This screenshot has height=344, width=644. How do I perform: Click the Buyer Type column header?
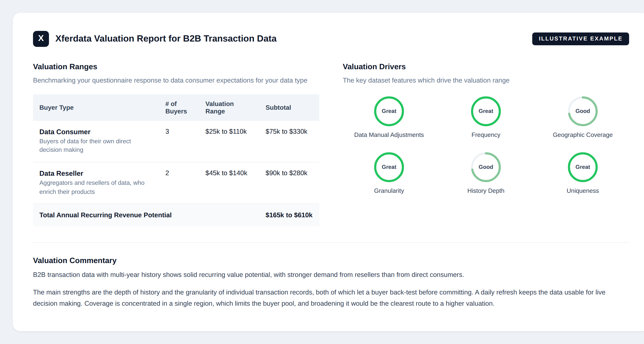pyautogui.click(x=56, y=108)
